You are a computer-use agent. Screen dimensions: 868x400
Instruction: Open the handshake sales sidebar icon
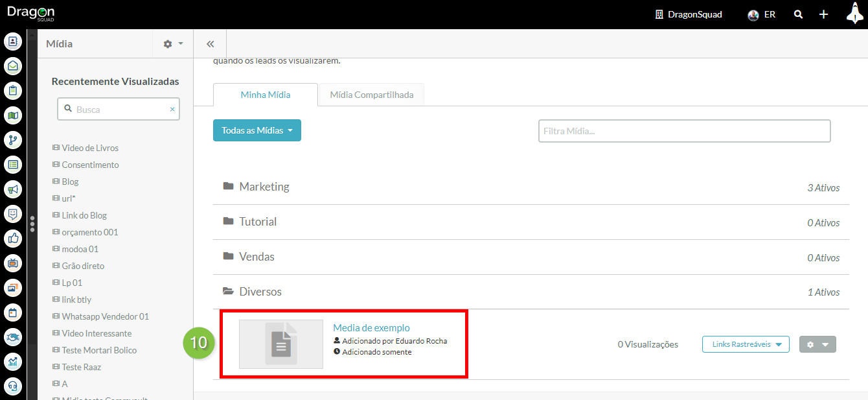pos(13,337)
